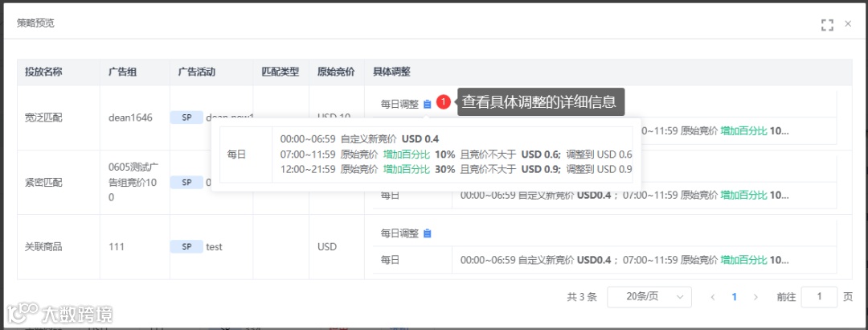Click popover line 00:00~06:59 自定义新竞价 USD 0.4
The image size is (868, 330).
click(x=359, y=138)
